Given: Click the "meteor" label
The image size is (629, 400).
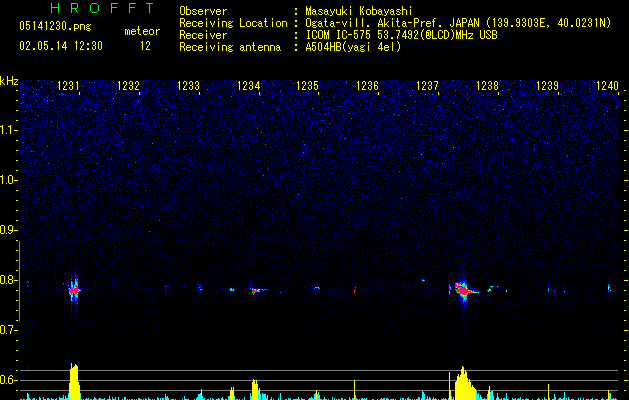Looking at the screenshot, I should 142,31.
